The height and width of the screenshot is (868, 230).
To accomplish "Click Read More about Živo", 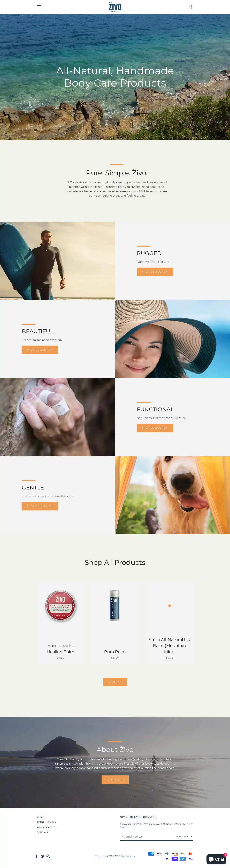I will coord(115,779).
